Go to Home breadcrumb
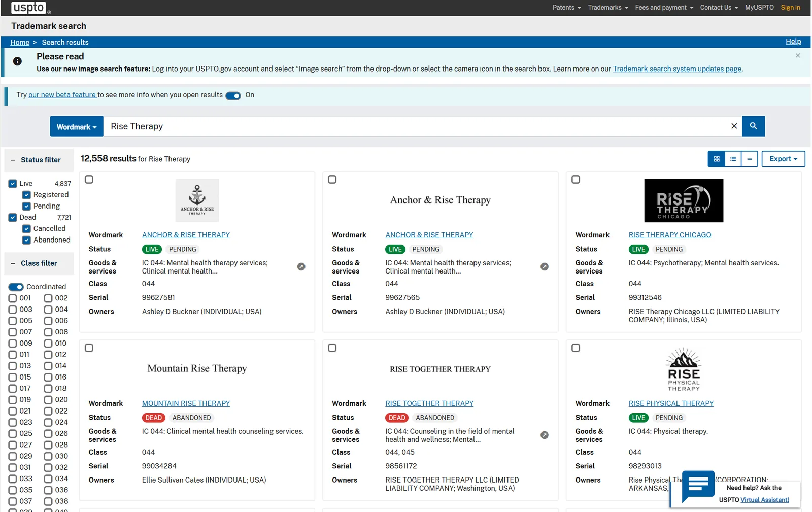The width and height of the screenshot is (812, 512). tap(20, 42)
